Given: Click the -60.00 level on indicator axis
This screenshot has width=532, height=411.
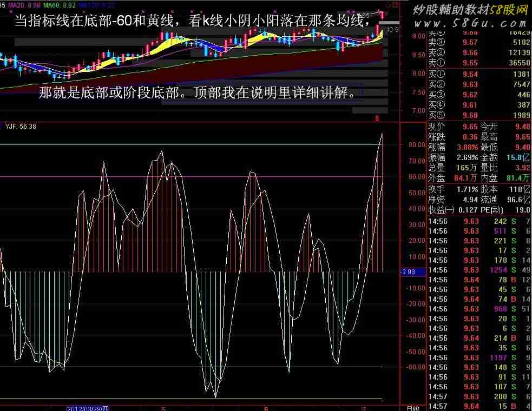Looking at the screenshot, I should [x=416, y=367].
